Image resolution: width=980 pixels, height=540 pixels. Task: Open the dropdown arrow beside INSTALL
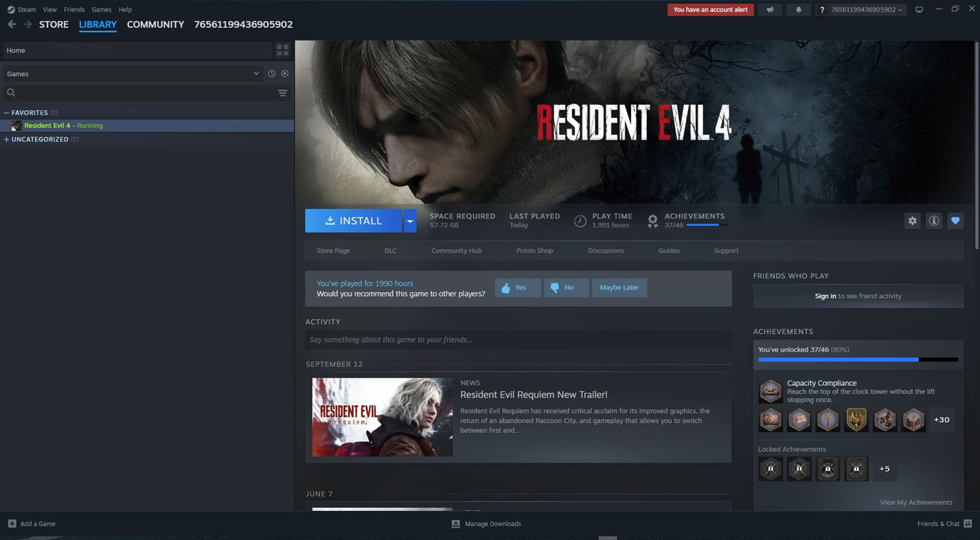coord(410,221)
